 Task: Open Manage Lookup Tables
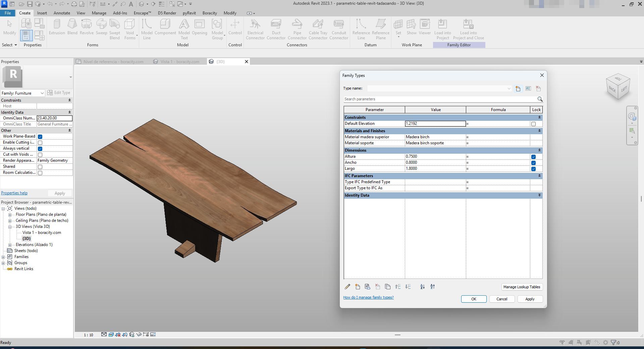tap(522, 287)
